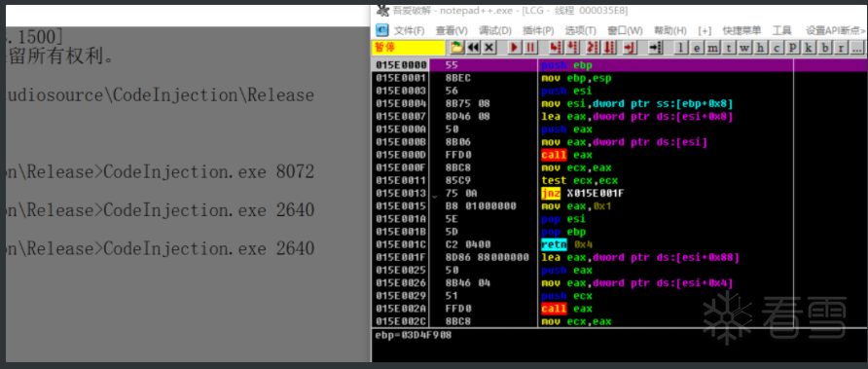Click the yellow 暂停 status field
The height and width of the screenshot is (369, 868).
tap(409, 48)
